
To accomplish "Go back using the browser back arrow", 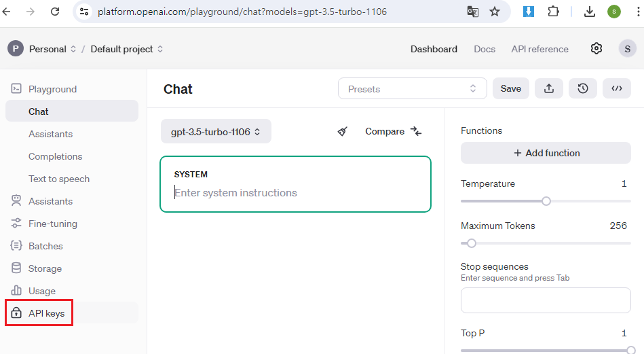I will click(6, 12).
